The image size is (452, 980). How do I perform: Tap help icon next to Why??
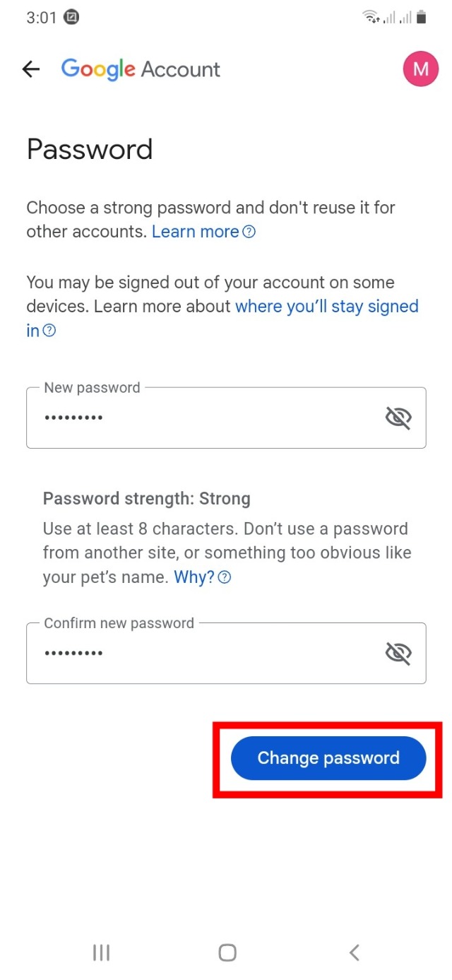pyautogui.click(x=225, y=577)
